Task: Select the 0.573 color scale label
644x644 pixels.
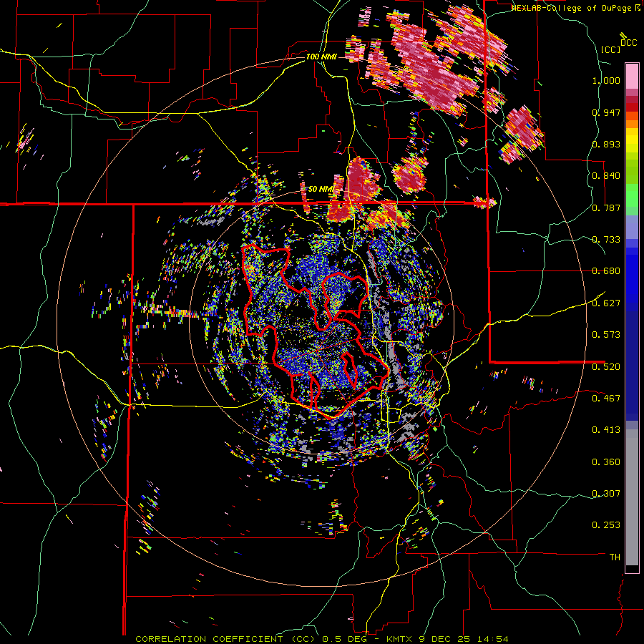Action: 606,334
